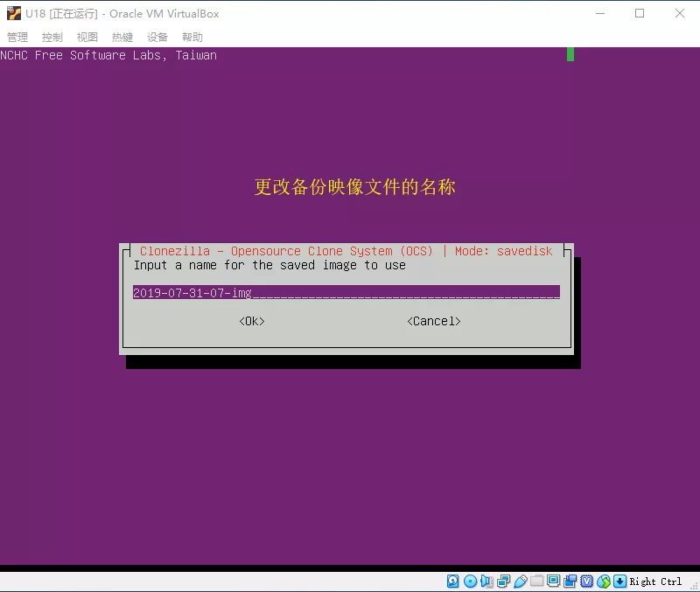Screen dimensions: 700x592
Task: Open the 控制 menu
Action: (52, 37)
